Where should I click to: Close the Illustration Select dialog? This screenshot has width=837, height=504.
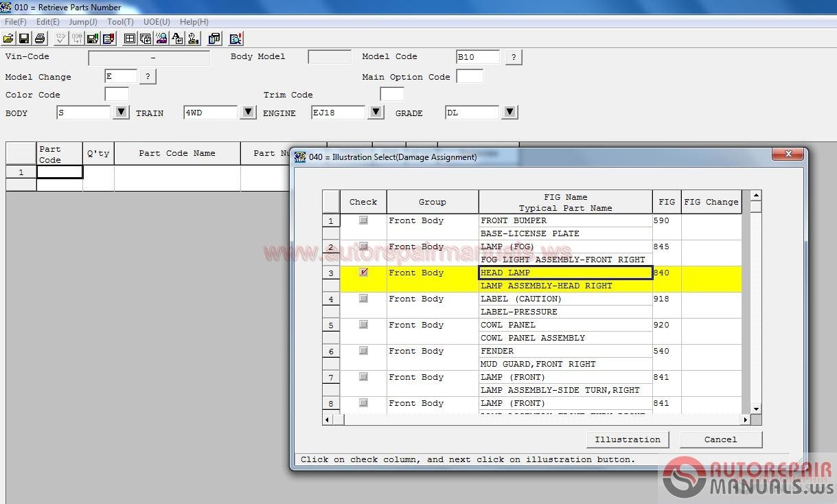788,154
